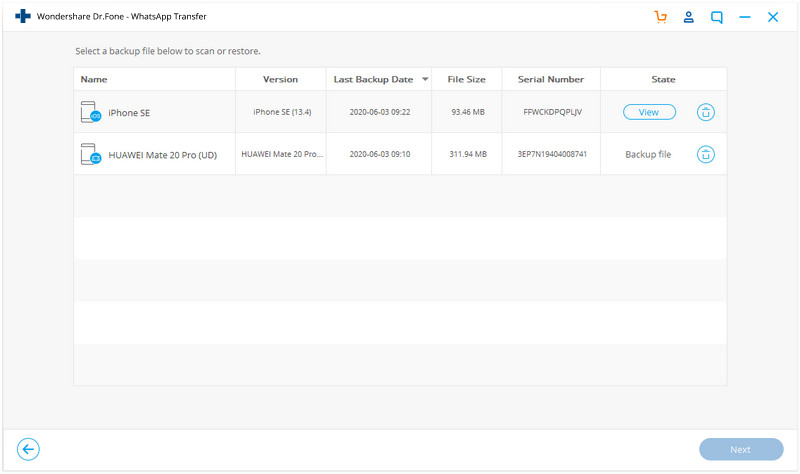
Task: Click the State column header
Action: click(663, 79)
